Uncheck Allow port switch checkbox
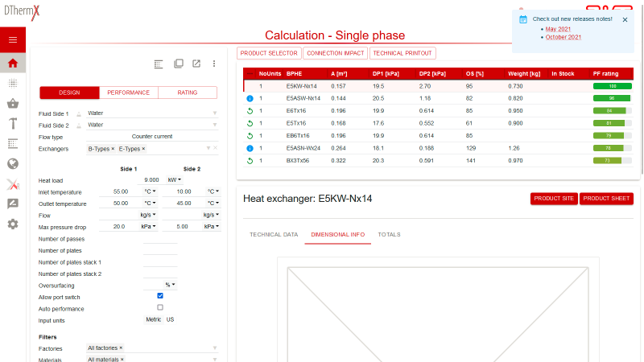The width and height of the screenshot is (644, 362). pyautogui.click(x=160, y=295)
